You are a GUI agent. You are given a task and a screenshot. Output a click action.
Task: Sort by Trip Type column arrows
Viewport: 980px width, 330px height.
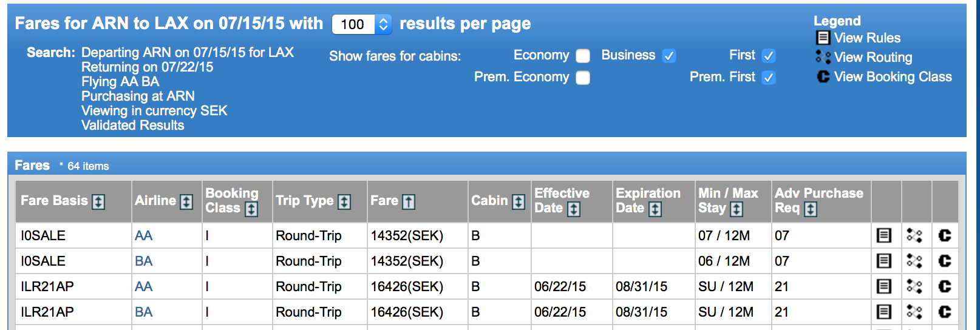coord(344,201)
